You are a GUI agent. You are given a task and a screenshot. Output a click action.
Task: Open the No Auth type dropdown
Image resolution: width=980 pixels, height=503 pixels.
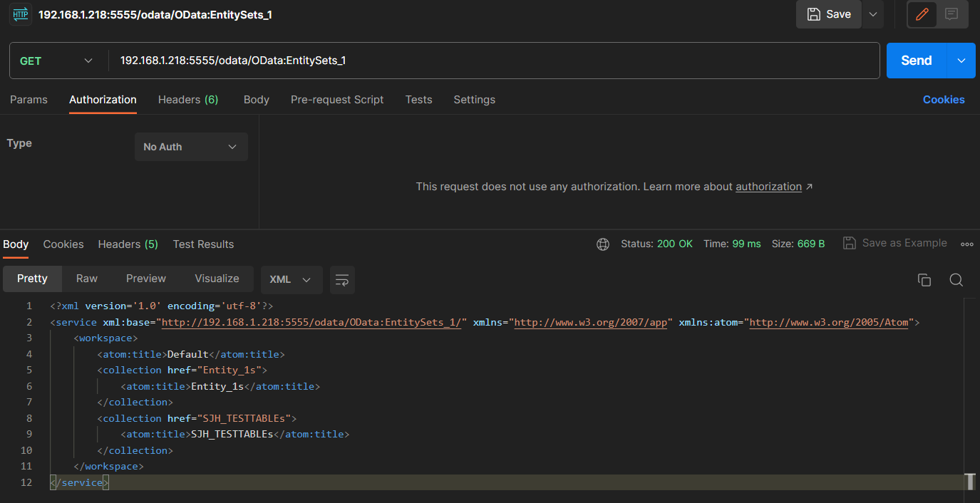(191, 147)
